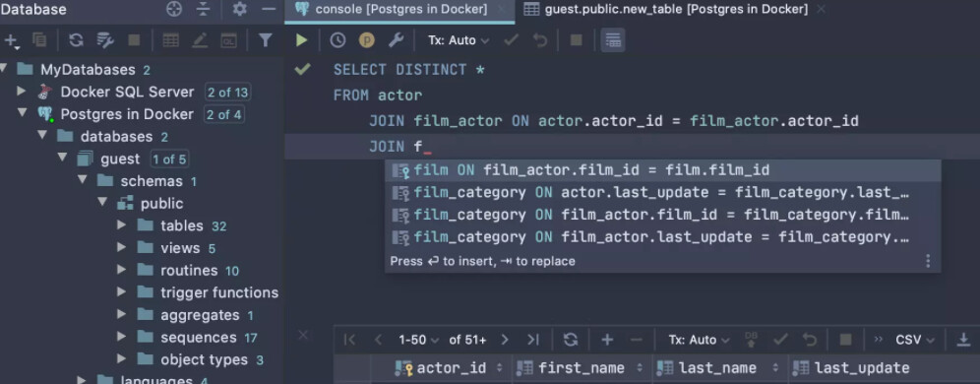
Task: Reload the result grid page
Action: (571, 340)
